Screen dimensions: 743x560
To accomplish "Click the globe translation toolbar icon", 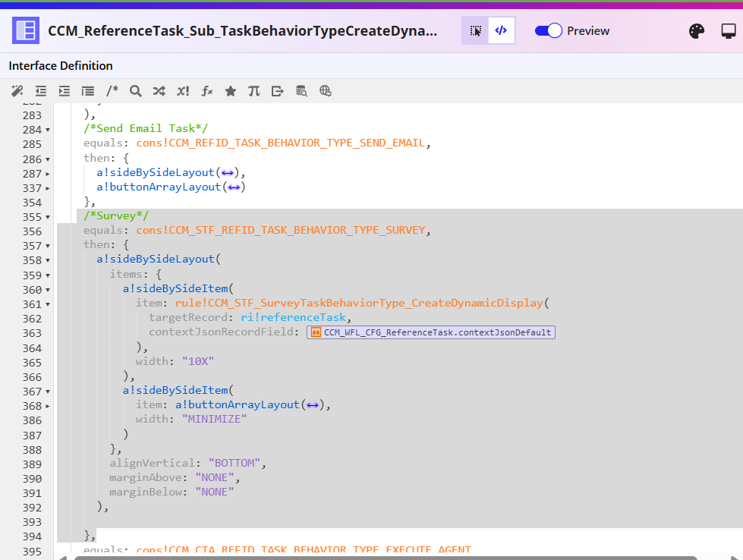I will click(325, 91).
